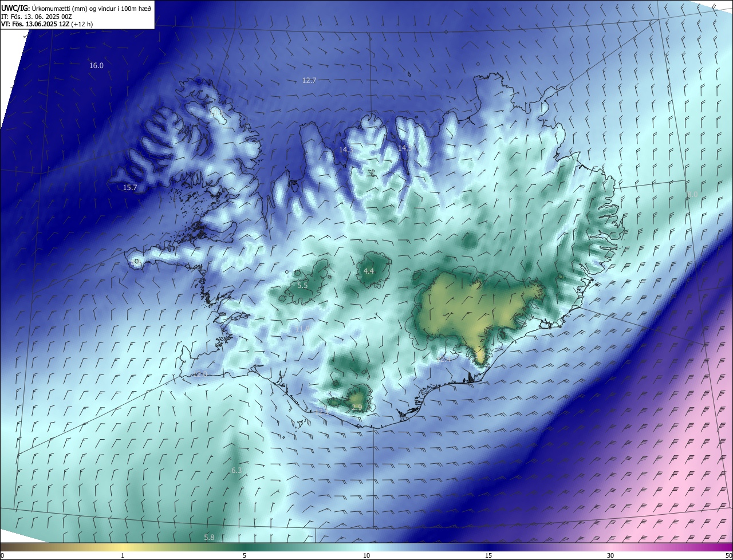Click the 50 tick label on the colorbar
The width and height of the screenshot is (733, 560).
pyautogui.click(x=728, y=555)
